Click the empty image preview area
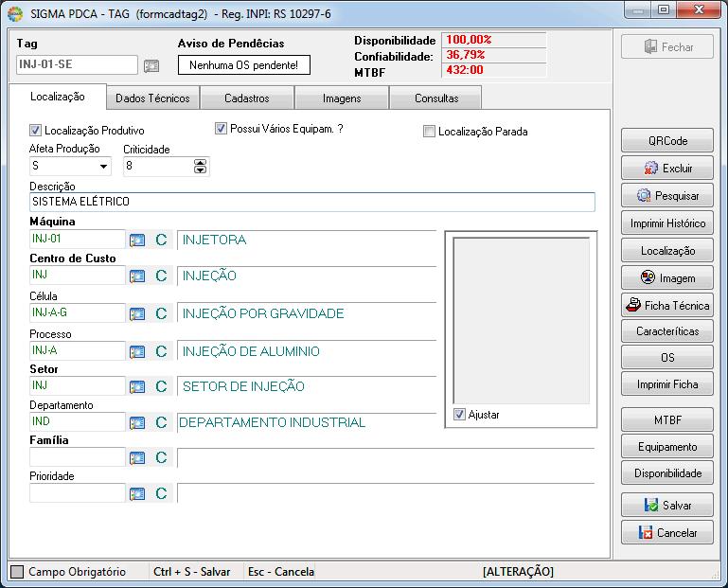The image size is (728, 588). (x=521, y=320)
